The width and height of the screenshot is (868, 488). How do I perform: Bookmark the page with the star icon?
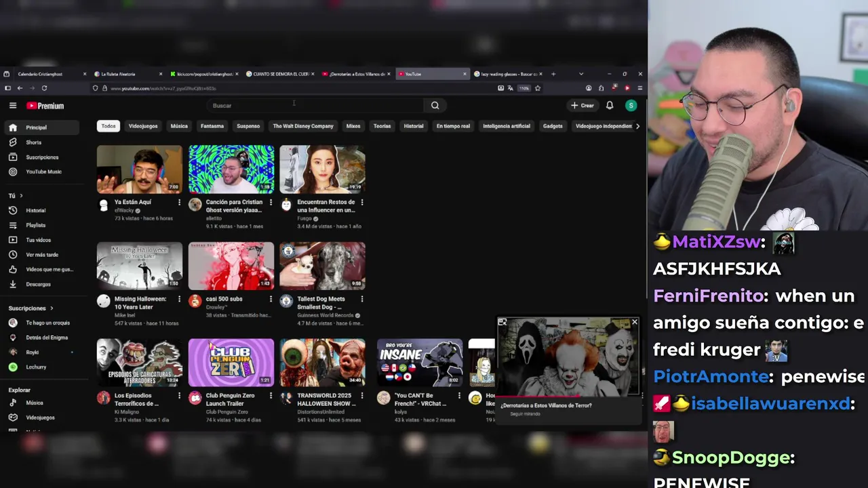pyautogui.click(x=538, y=88)
